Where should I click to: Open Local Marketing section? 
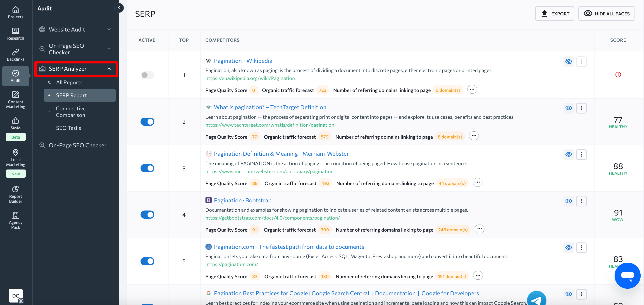(x=15, y=158)
